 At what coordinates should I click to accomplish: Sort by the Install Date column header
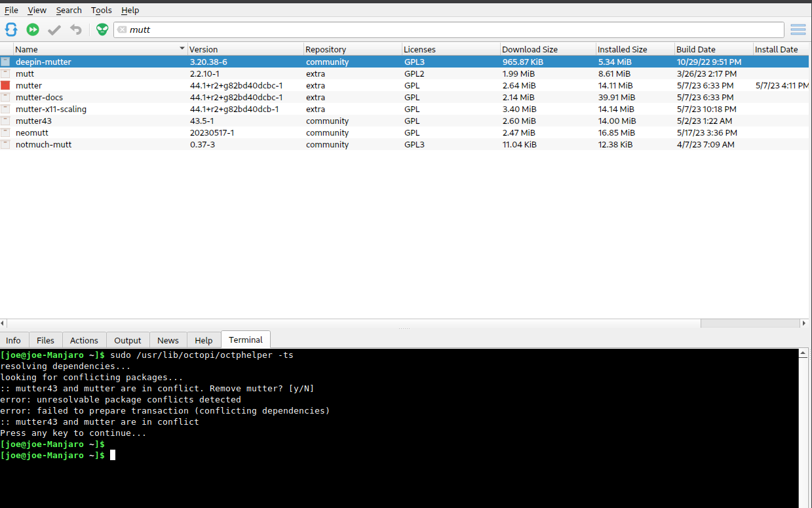(782, 49)
